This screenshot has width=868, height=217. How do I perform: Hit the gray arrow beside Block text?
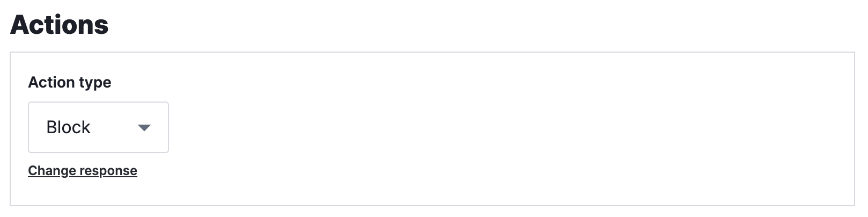click(144, 128)
